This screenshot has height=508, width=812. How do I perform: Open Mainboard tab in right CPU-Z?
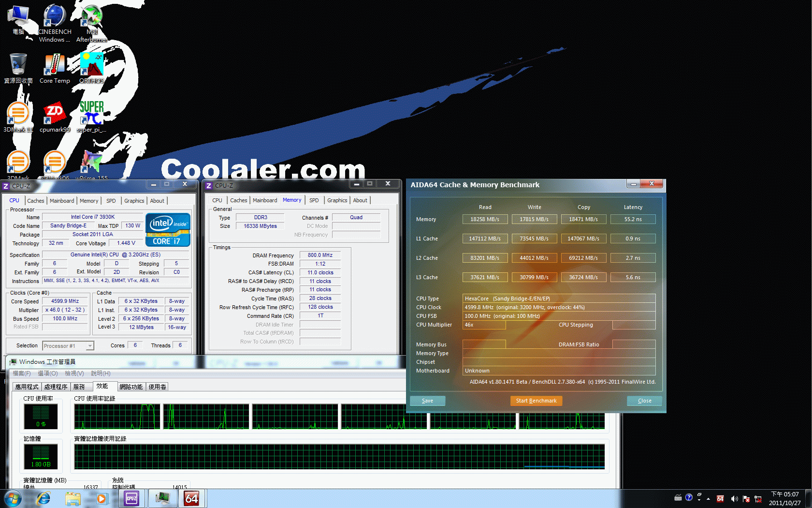[x=265, y=200]
